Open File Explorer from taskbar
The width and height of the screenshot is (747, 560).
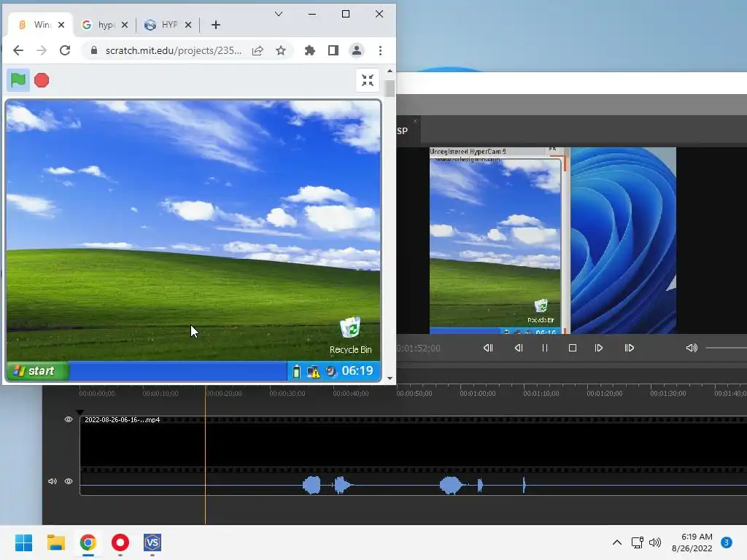[x=55, y=542]
